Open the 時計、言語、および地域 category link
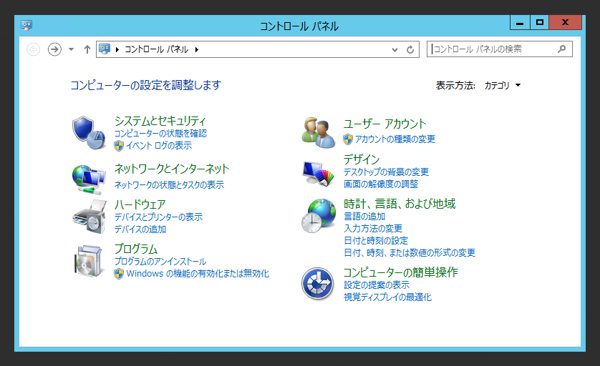The height and width of the screenshot is (366, 600). pyautogui.click(x=399, y=204)
